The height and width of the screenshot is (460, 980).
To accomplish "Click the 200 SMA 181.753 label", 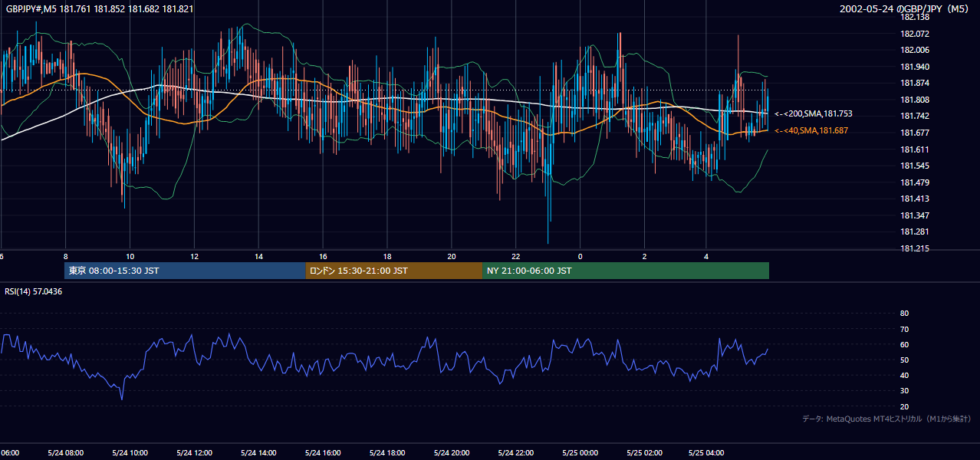I will [x=813, y=113].
